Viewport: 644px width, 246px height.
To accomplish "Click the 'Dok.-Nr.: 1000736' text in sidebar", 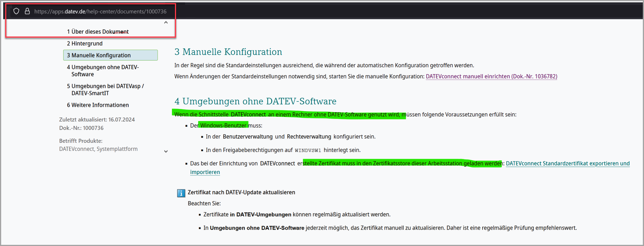I will [81, 128].
